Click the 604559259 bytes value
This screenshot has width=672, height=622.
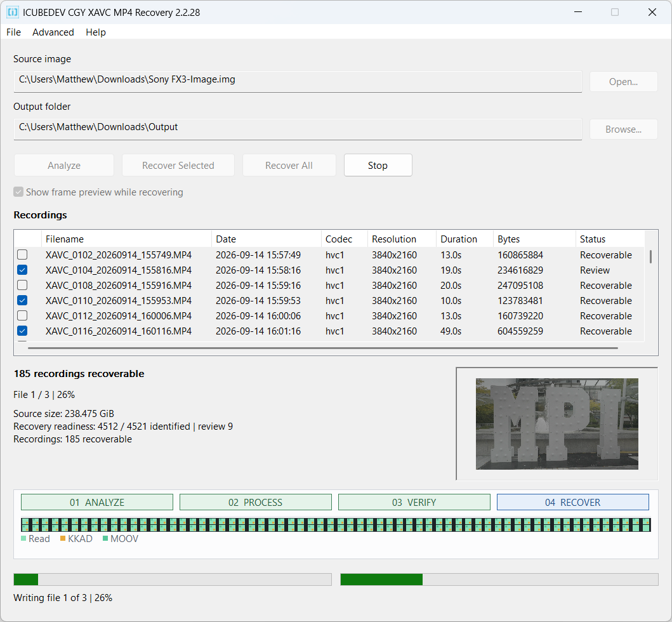pos(520,331)
